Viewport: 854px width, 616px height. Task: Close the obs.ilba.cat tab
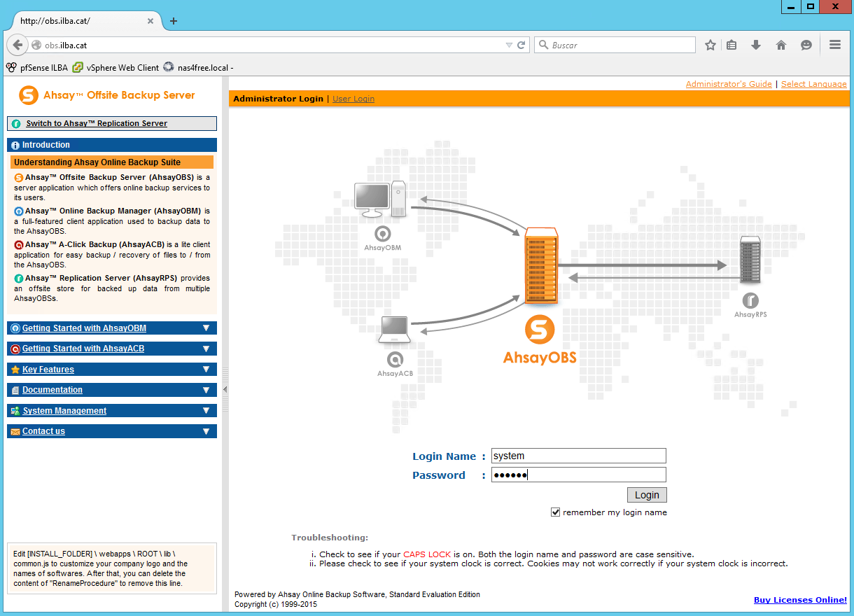[150, 21]
